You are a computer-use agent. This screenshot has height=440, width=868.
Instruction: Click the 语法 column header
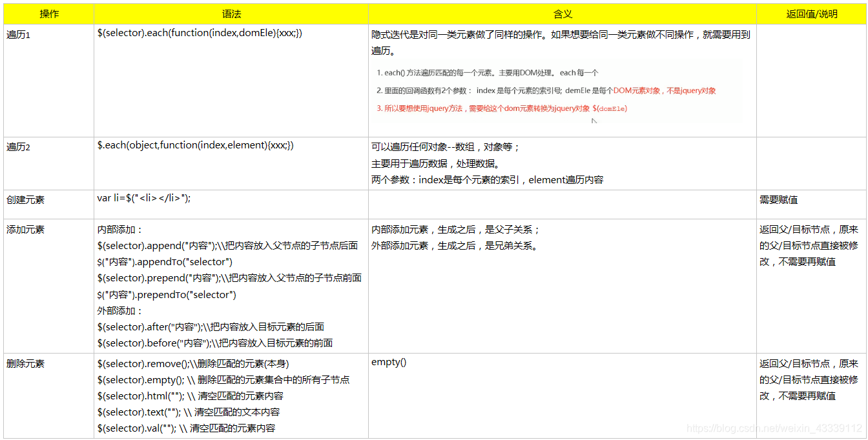coord(230,13)
